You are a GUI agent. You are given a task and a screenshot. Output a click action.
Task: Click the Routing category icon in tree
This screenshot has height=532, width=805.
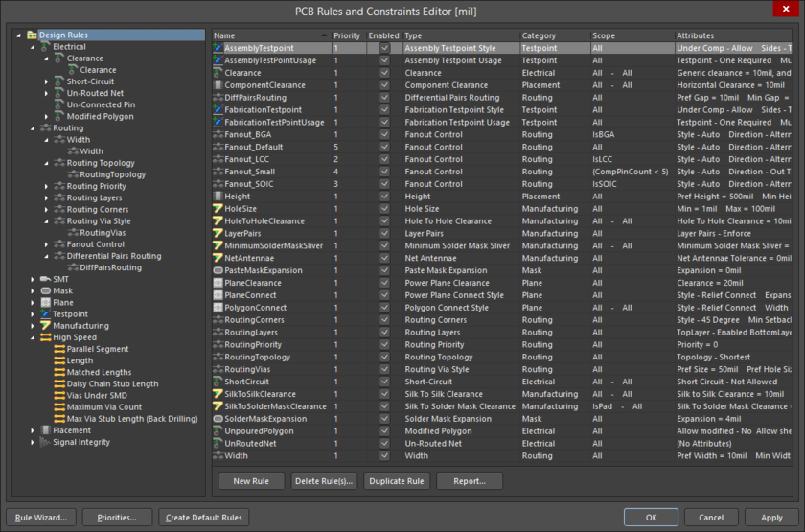coord(45,127)
